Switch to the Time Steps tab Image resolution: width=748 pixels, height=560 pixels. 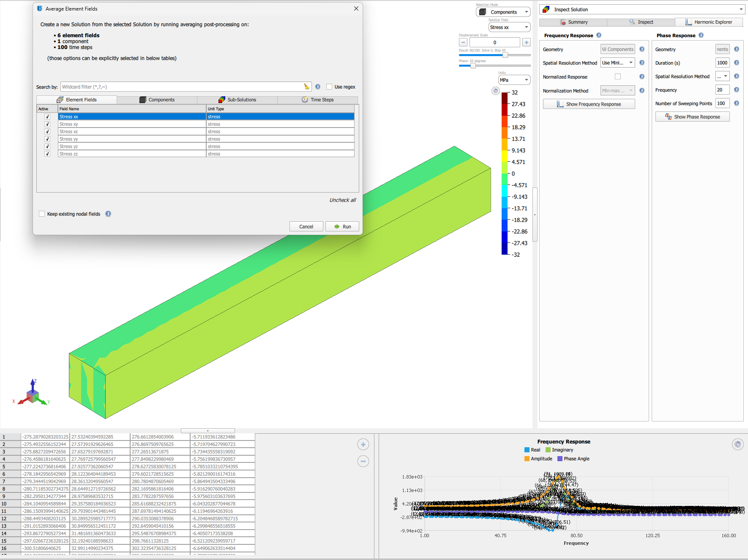[x=317, y=100]
